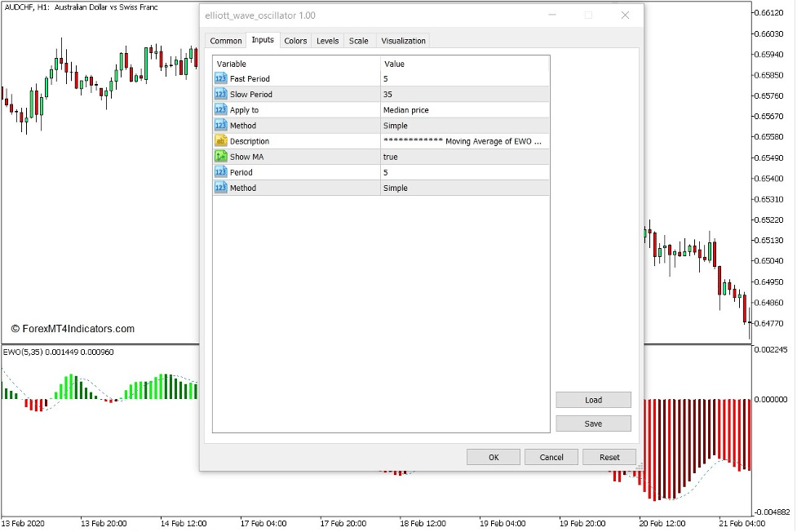The image size is (797, 532).
Task: Confirm settings with the OK button
Action: (x=493, y=456)
